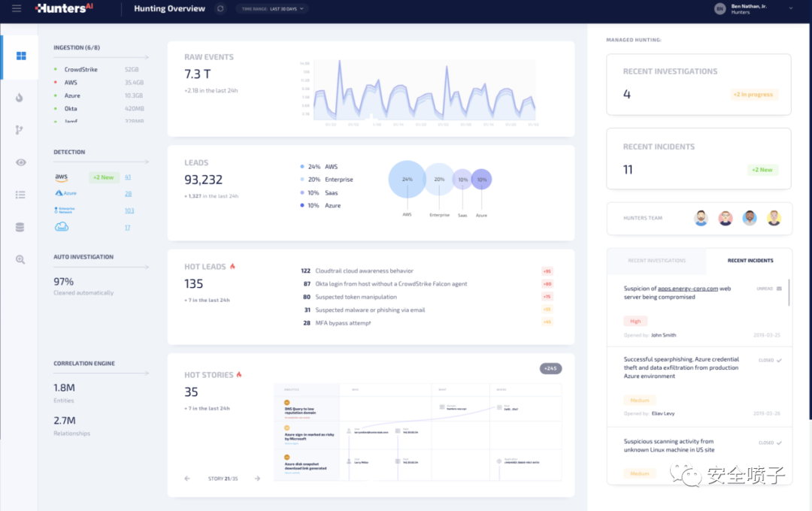The image size is (812, 511).
Task: Click the first Hunters Team avatar
Action: (701, 218)
